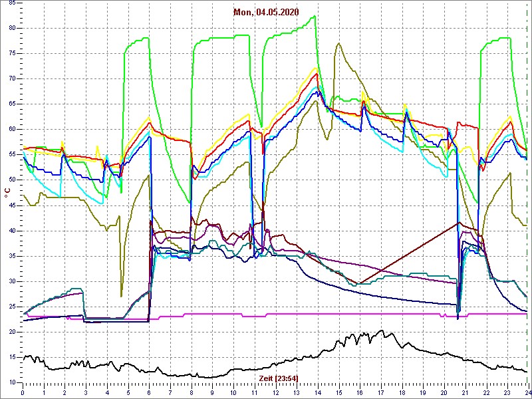Click temperature axis value 35
This screenshot has width=532, height=399.
tap(11, 256)
